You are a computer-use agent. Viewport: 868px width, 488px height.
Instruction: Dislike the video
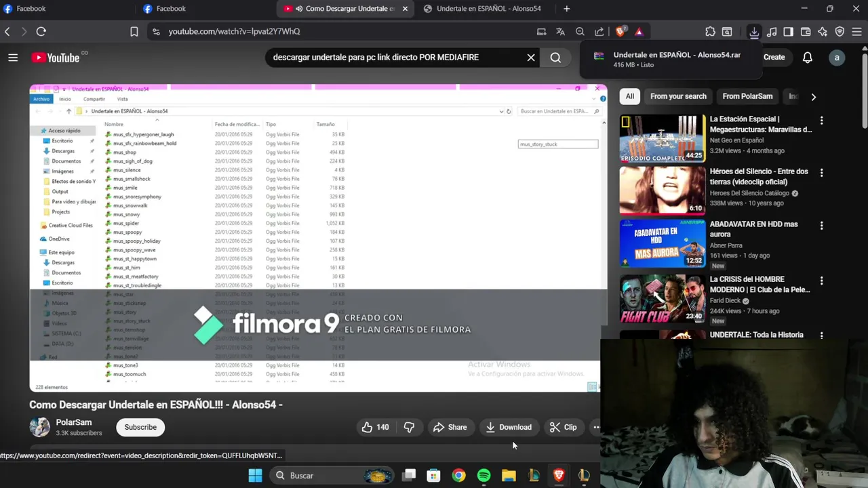pos(409,427)
